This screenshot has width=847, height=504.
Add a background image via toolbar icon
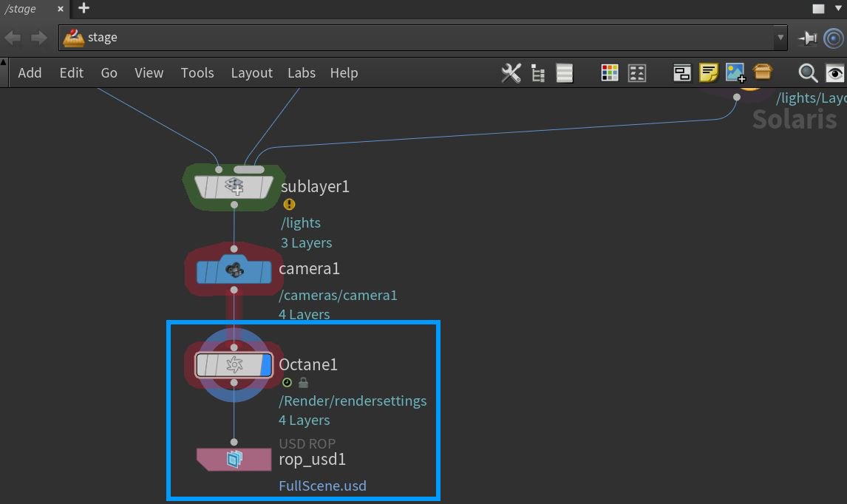point(735,72)
